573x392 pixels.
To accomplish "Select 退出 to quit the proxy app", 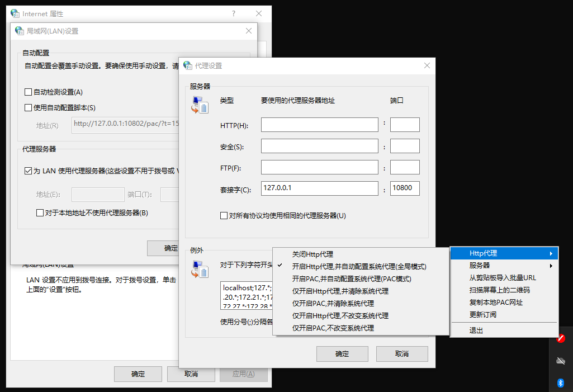I will (x=475, y=330).
